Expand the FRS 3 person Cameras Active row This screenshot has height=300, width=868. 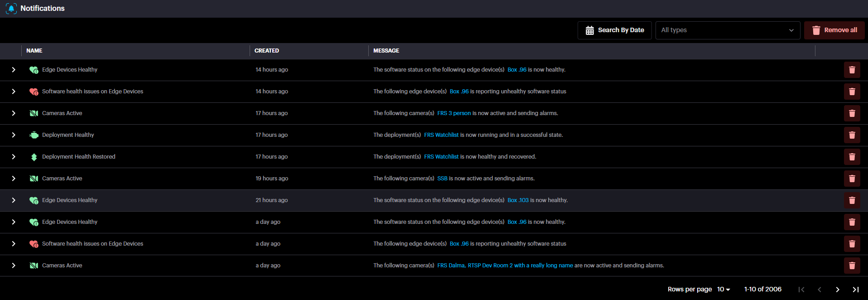coord(14,113)
